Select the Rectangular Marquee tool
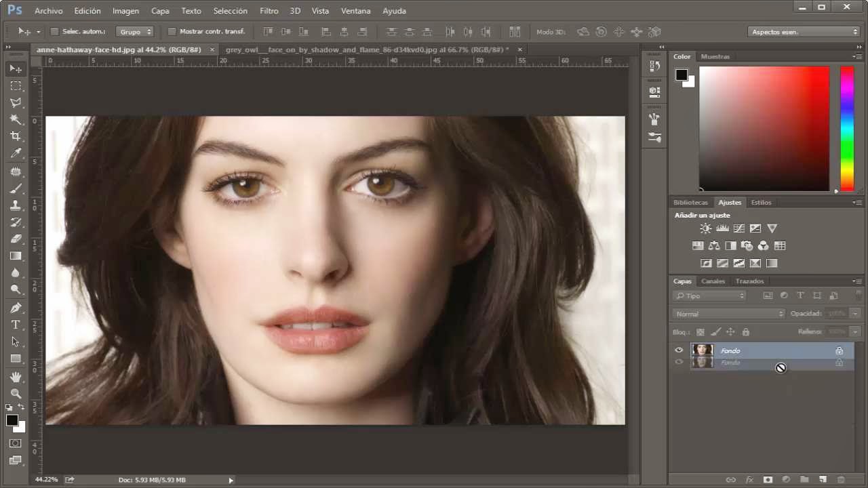Image resolution: width=868 pixels, height=488 pixels. pos(16,85)
